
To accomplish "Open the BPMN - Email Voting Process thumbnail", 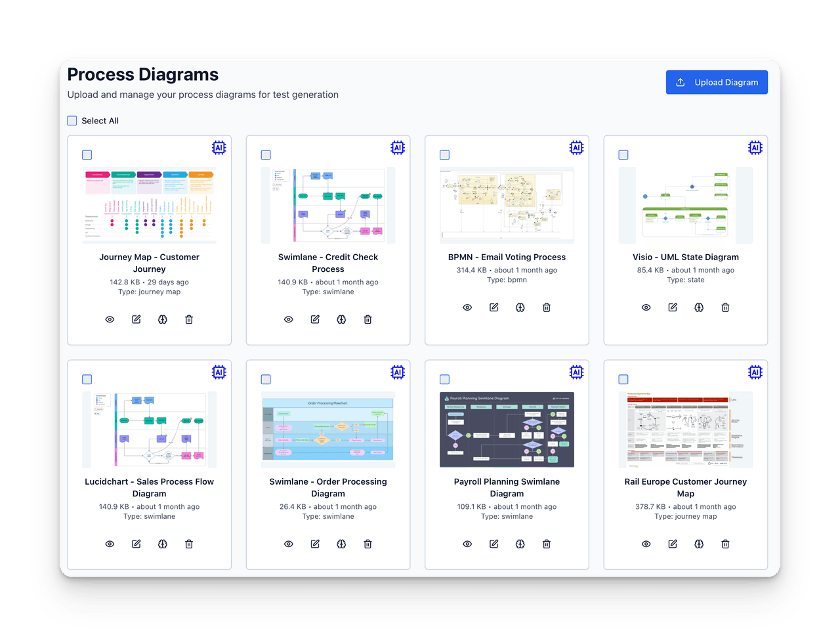I will [507, 205].
